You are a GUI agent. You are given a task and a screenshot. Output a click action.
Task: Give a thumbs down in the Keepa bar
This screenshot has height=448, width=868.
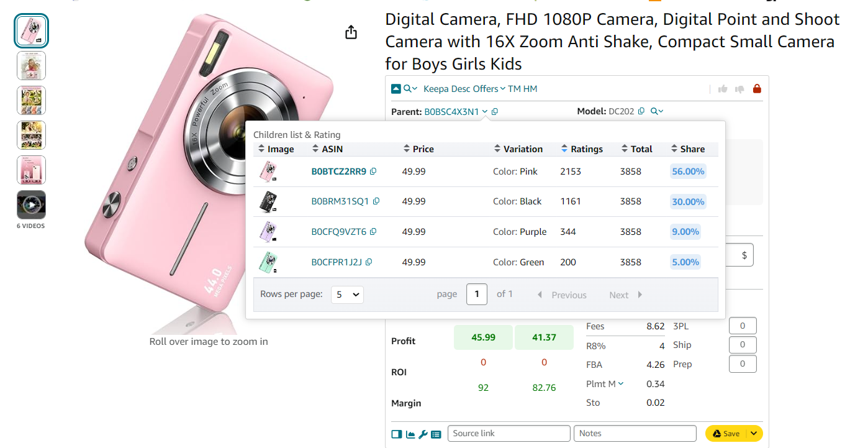[739, 88]
